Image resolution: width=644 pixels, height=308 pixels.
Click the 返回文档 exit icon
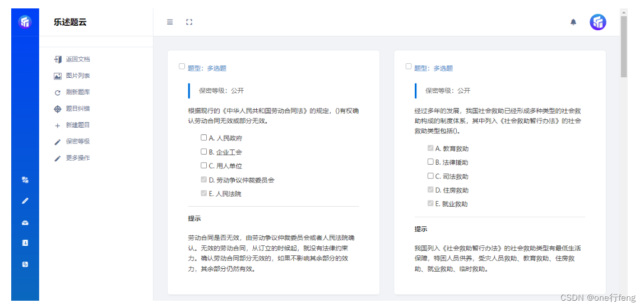pyautogui.click(x=58, y=59)
